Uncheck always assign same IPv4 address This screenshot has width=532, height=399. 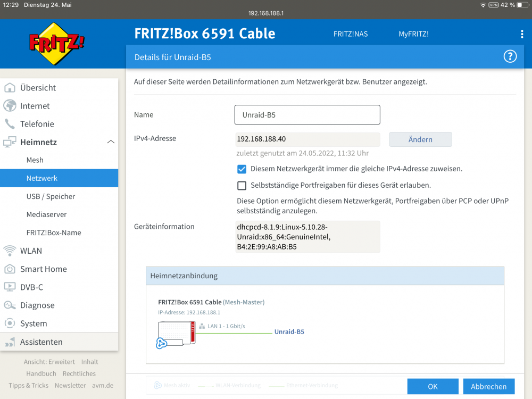point(242,169)
